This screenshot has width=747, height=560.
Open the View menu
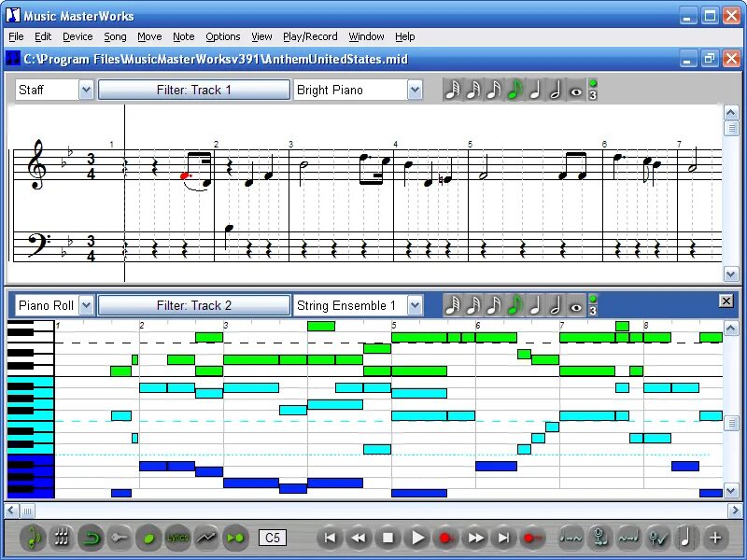coord(261,36)
